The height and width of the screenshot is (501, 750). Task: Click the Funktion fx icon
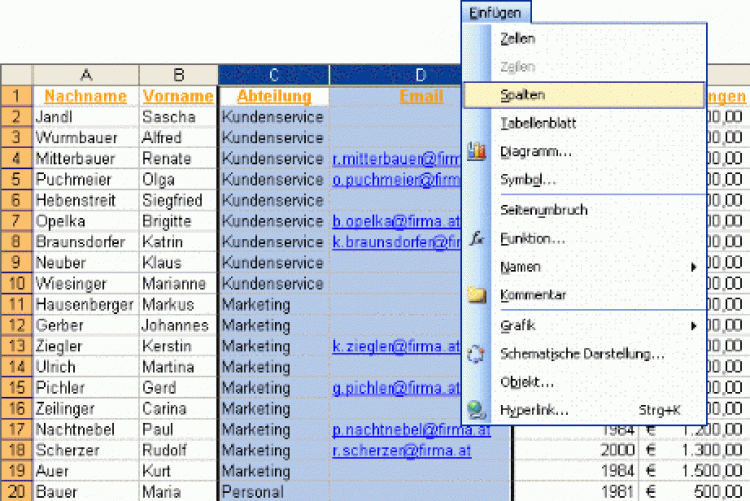click(476, 239)
